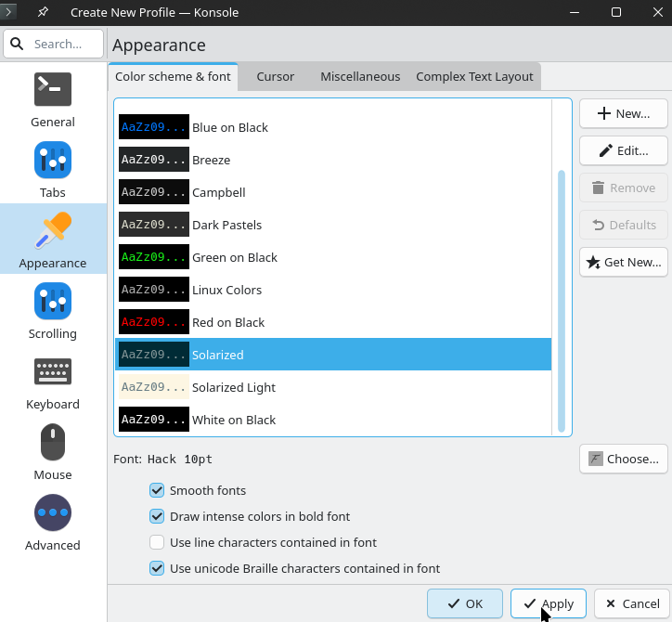The image size is (672, 622).
Task: Toggle the Smooth fonts checkbox
Action: (x=157, y=490)
